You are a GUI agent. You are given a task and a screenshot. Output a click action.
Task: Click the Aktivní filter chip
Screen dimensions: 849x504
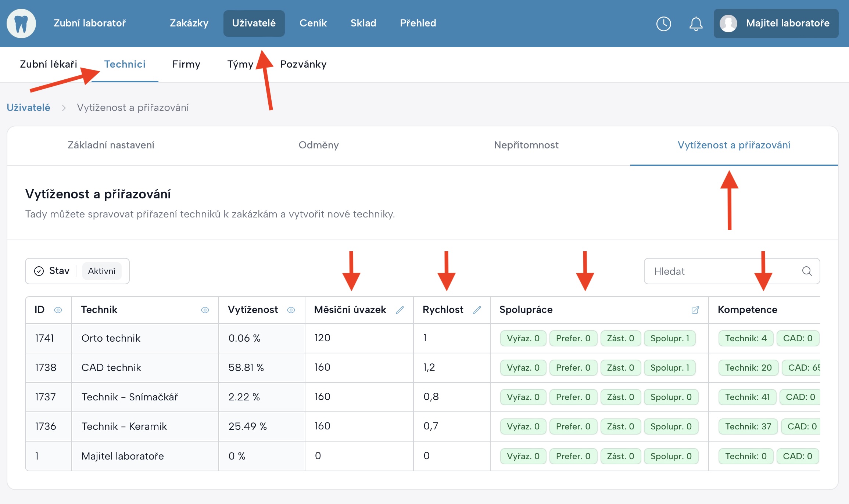click(x=101, y=271)
